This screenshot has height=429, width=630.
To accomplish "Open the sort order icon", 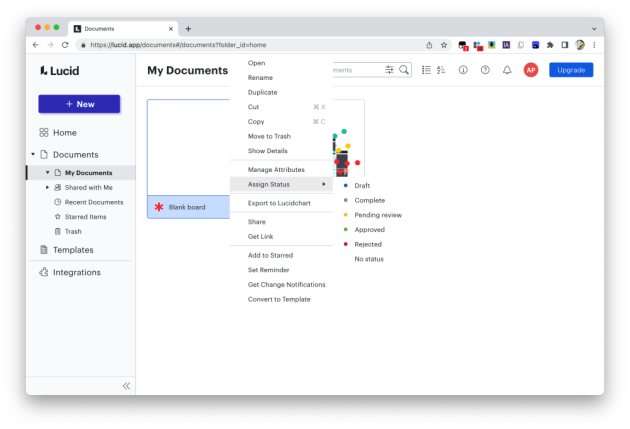I will coord(441,70).
